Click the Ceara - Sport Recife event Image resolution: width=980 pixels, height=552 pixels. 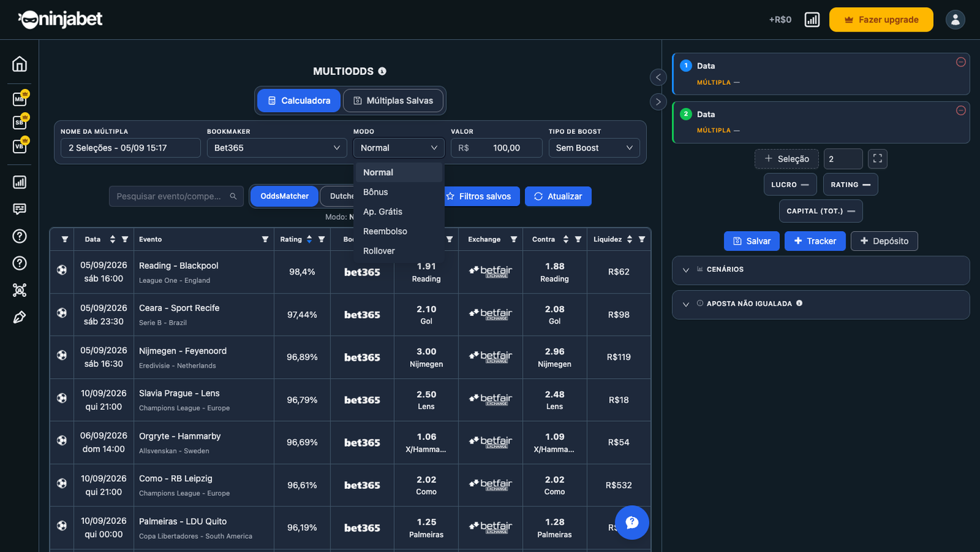point(179,308)
